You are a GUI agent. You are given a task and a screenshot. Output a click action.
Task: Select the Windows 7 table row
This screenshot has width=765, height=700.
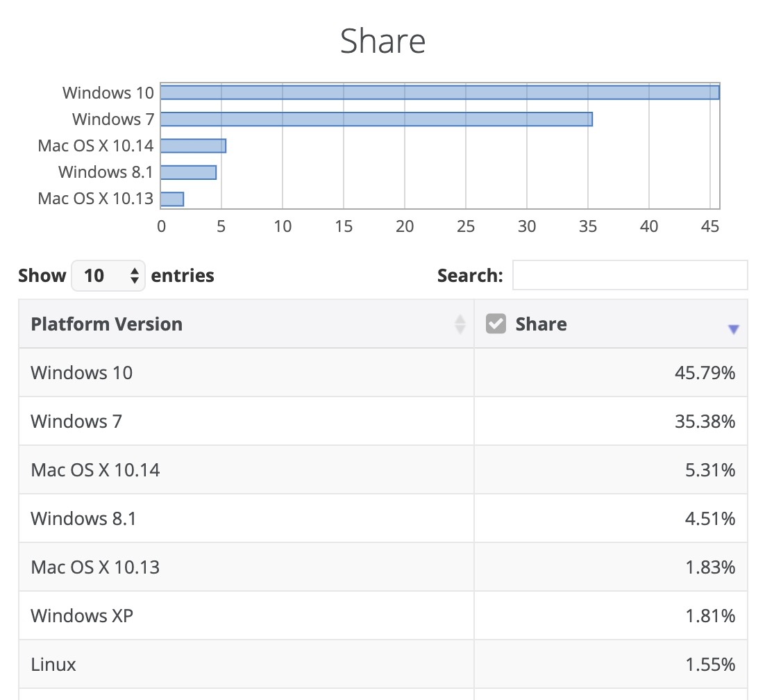pos(76,422)
